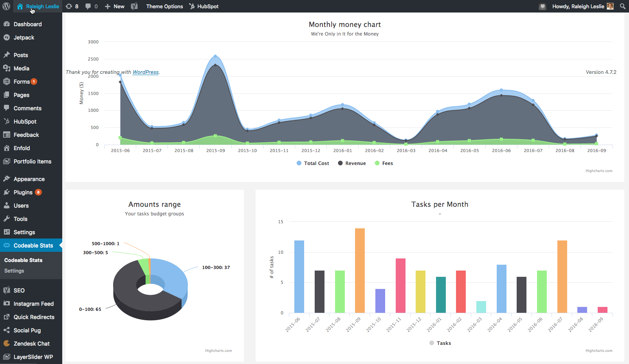The image size is (629, 364).
Task: Click the Social Pug share icon
Action: click(7, 330)
